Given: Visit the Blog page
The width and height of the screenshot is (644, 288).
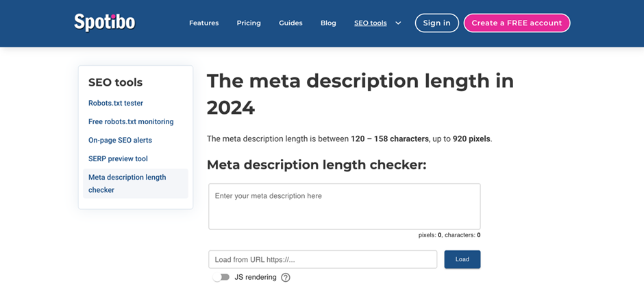Looking at the screenshot, I should [x=328, y=23].
